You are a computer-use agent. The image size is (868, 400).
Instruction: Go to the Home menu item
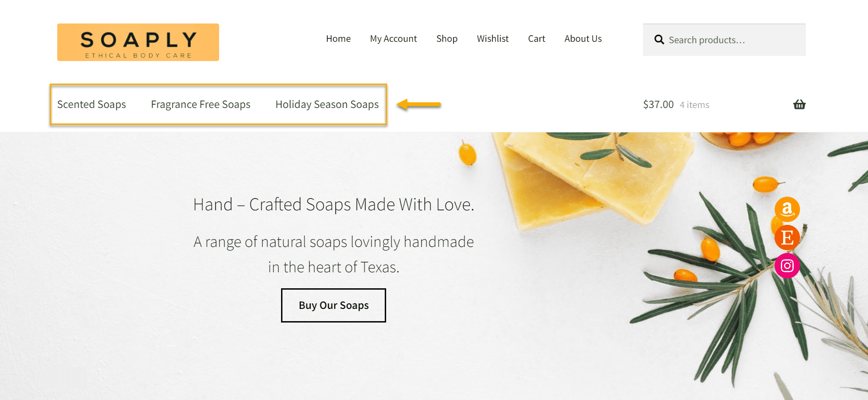338,39
